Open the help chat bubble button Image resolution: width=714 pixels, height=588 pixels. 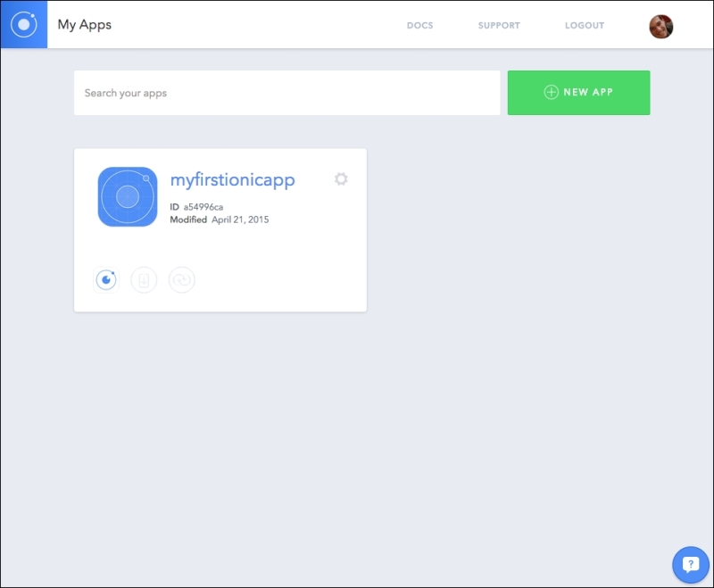(690, 565)
